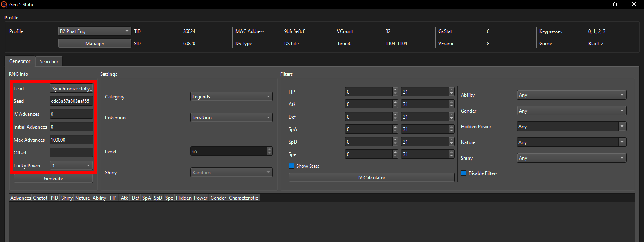Open the Pokemon Terrakion dropdown
Image resolution: width=644 pixels, height=242 pixels.
[x=231, y=117]
